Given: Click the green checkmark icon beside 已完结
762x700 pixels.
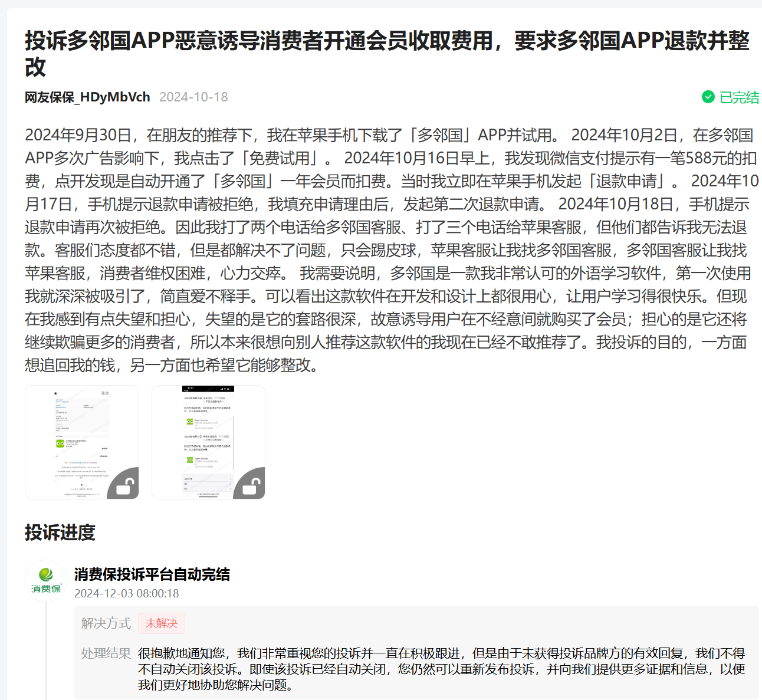Looking at the screenshot, I should [x=708, y=97].
